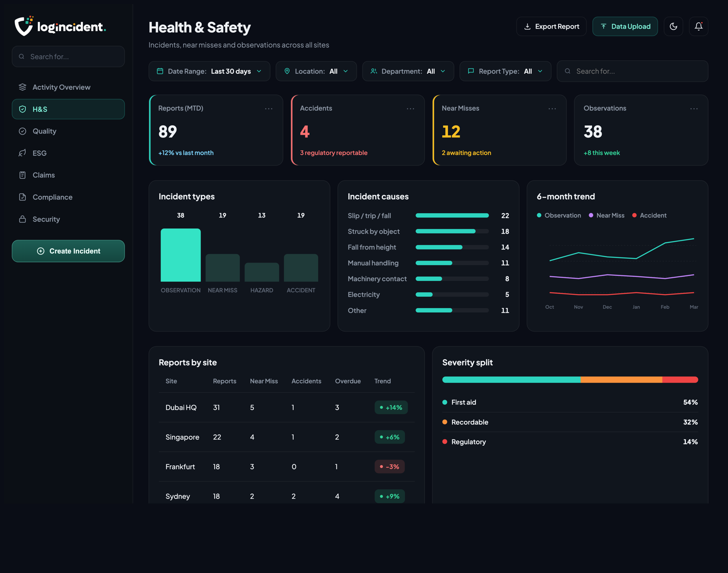Click the Slip / trip / fall progress bar
Viewport: 728px width, 573px height.
coord(452,216)
